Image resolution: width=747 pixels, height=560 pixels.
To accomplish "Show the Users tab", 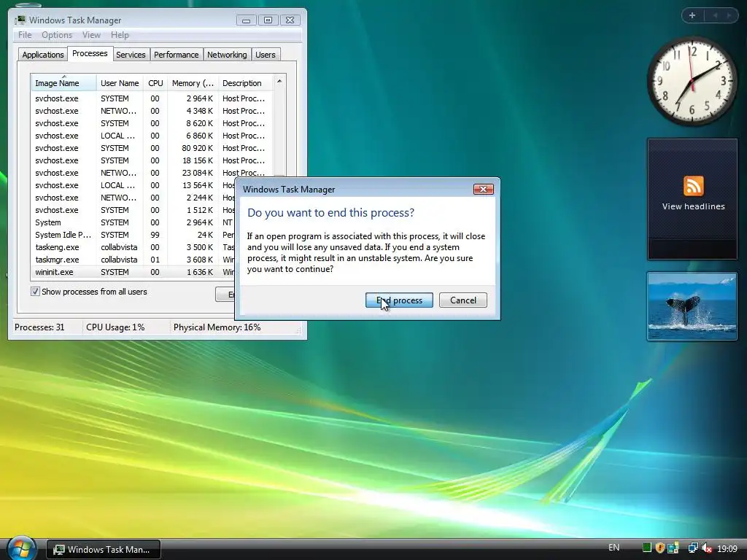I will [266, 55].
